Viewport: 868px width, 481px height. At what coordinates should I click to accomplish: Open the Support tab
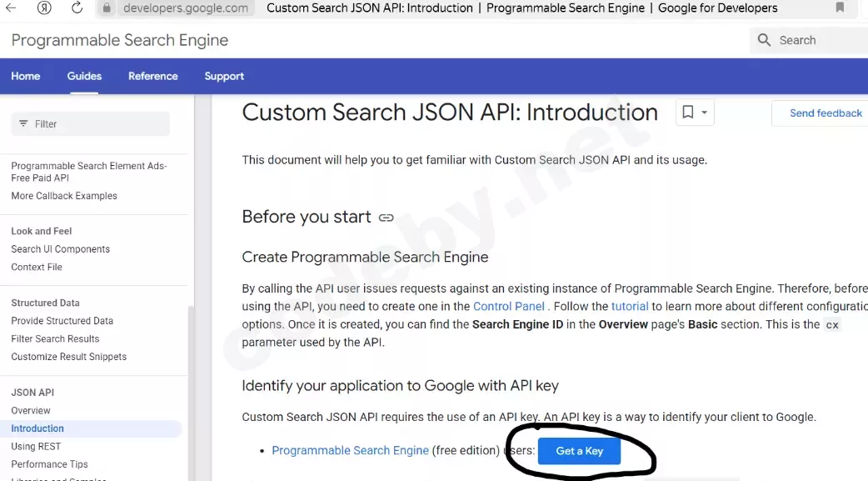[224, 76]
